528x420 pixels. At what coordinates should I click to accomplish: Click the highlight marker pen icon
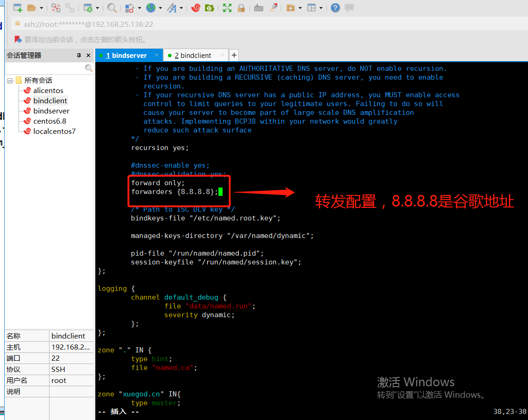pos(273,7)
